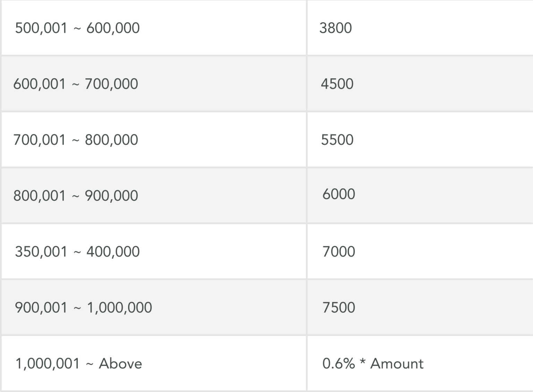
Task: Click the 350,001 ~ 400,000 range cell
Action: 77,252
